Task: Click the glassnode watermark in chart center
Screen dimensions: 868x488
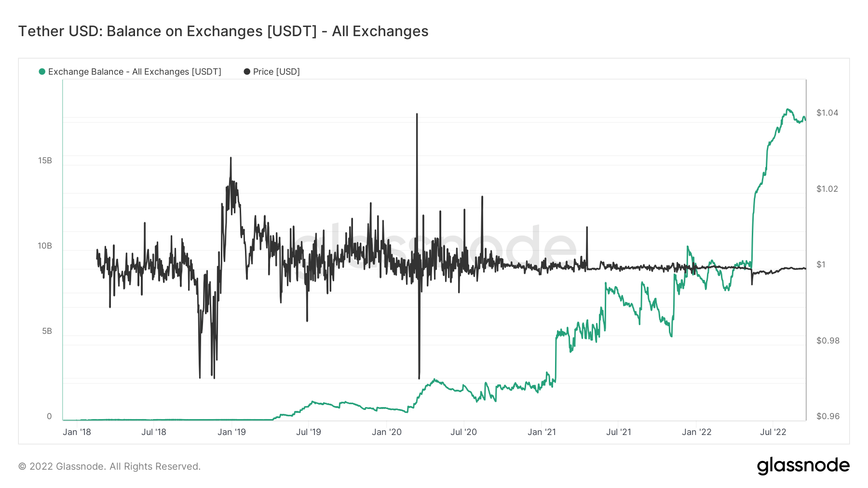Action: tap(434, 251)
